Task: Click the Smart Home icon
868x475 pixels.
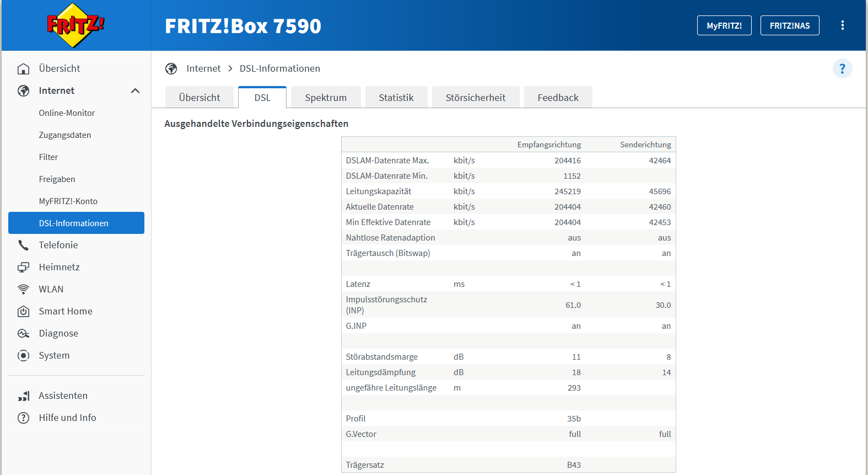Action: [x=23, y=311]
